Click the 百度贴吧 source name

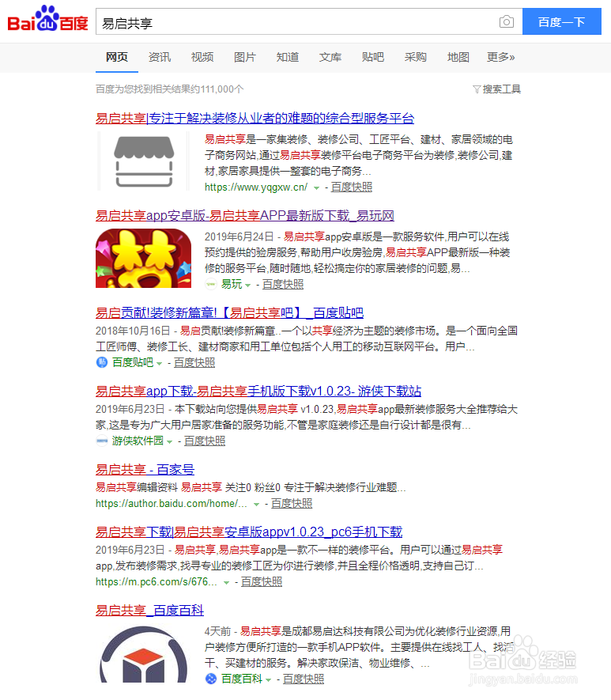tap(133, 362)
